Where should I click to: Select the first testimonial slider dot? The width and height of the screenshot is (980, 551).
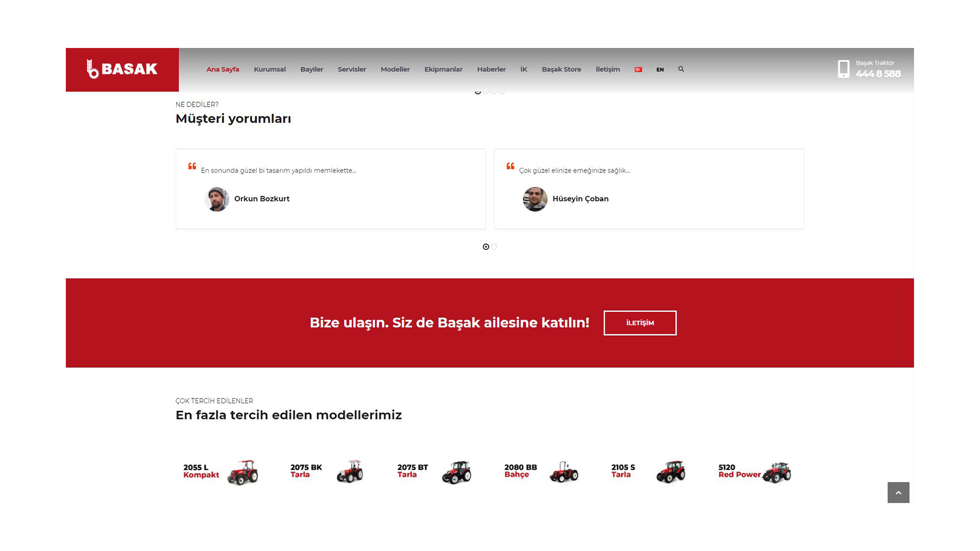pos(486,247)
